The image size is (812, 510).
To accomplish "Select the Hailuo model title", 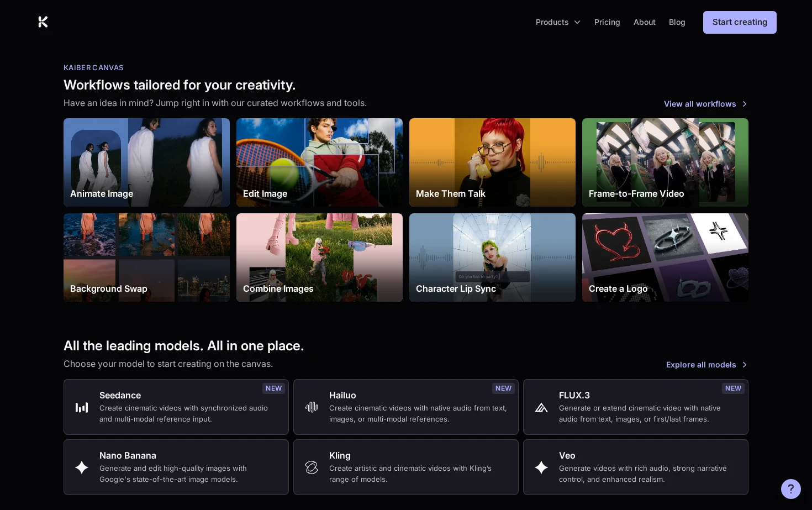I will coord(342,395).
